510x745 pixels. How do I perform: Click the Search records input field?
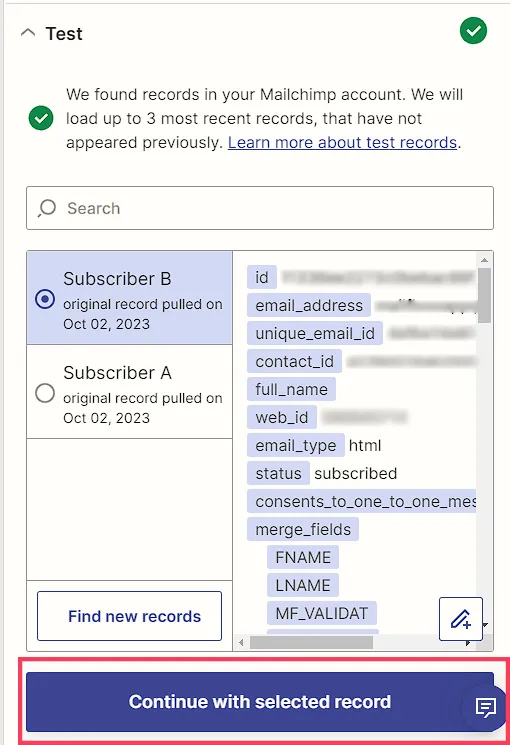click(260, 208)
